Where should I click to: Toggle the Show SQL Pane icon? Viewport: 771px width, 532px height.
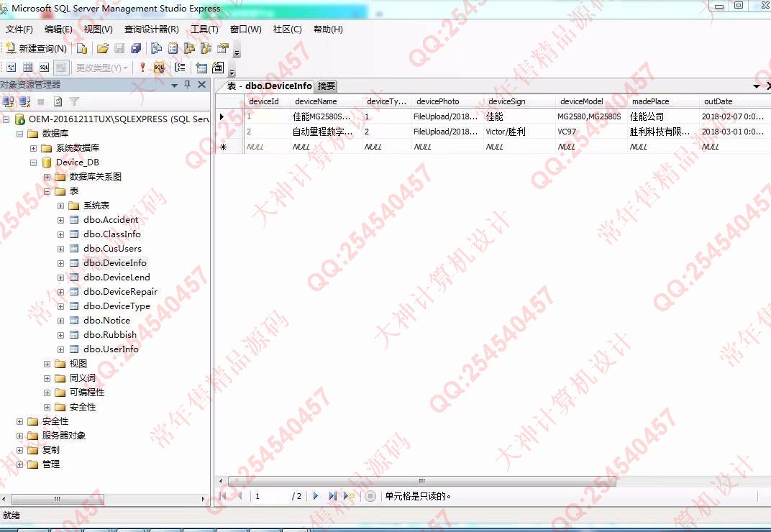pyautogui.click(x=45, y=68)
